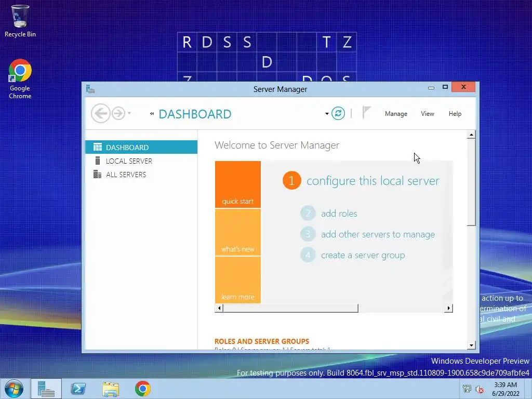Screen dimensions: 532x399
Task: Open Google Chrome from the taskbar
Action: point(143,389)
